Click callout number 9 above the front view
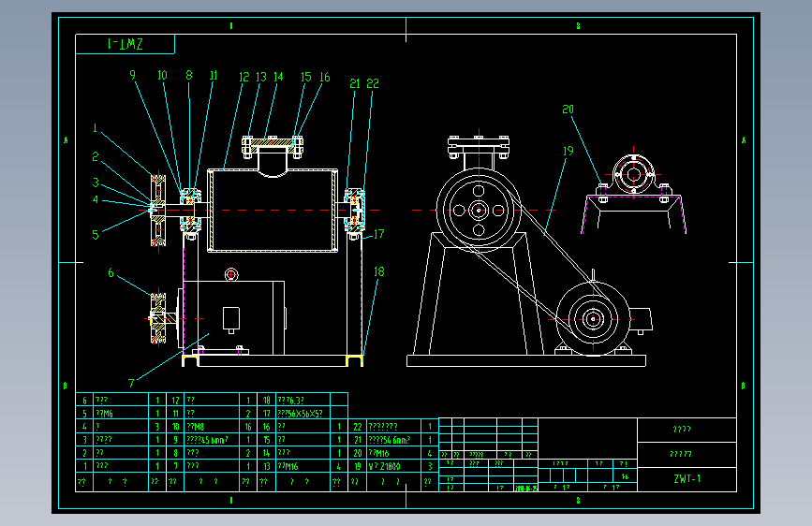 point(133,75)
